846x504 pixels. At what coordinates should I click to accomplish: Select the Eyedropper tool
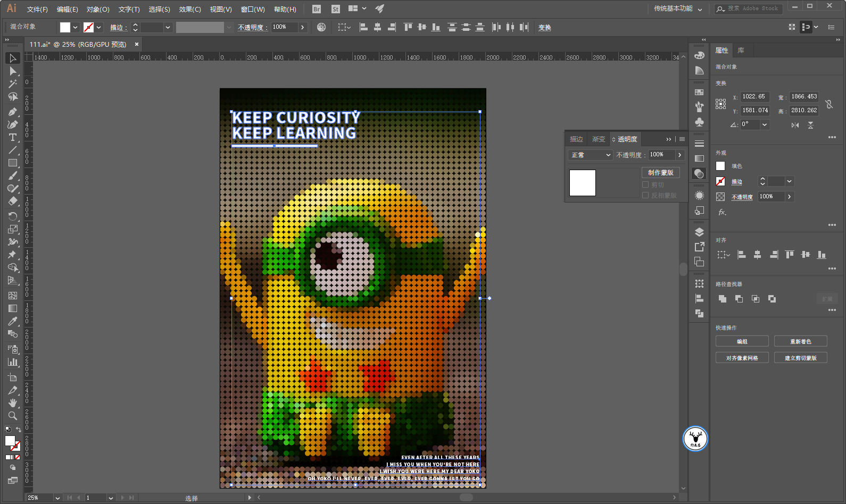pos(13,321)
